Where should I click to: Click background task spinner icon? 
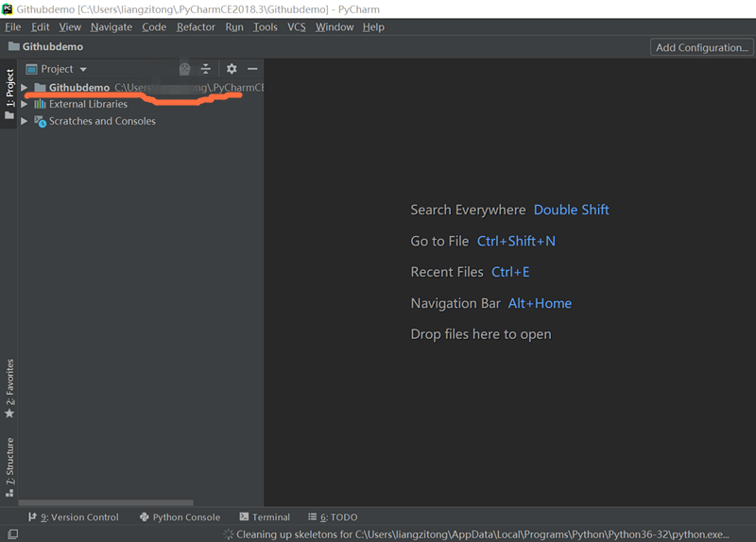[228, 534]
